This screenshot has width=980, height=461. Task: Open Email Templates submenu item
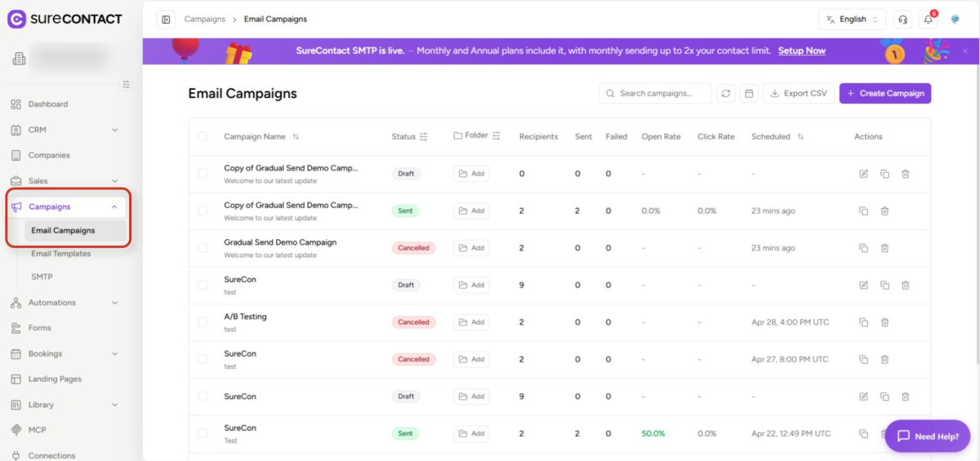tap(61, 254)
